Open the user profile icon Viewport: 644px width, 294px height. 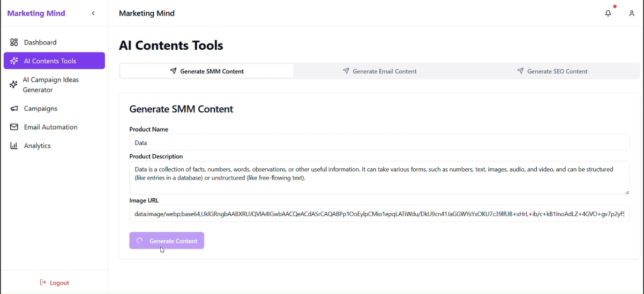click(x=632, y=13)
